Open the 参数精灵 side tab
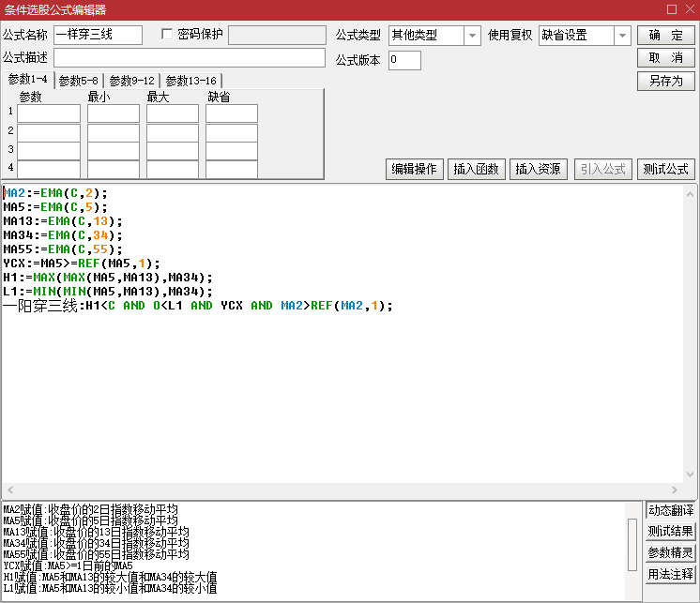700x603 pixels. click(671, 552)
